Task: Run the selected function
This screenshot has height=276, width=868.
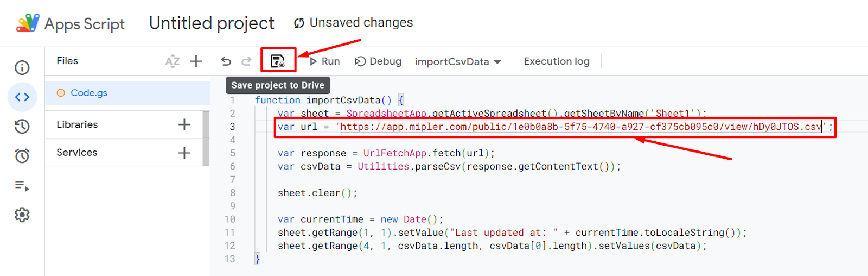Action: click(324, 61)
